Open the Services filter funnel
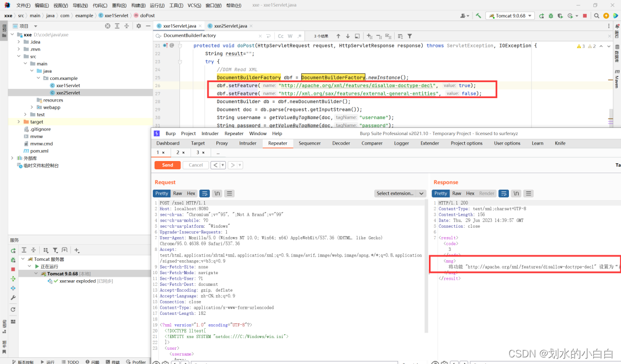Image resolution: width=621 pixels, height=364 pixels. (55, 250)
